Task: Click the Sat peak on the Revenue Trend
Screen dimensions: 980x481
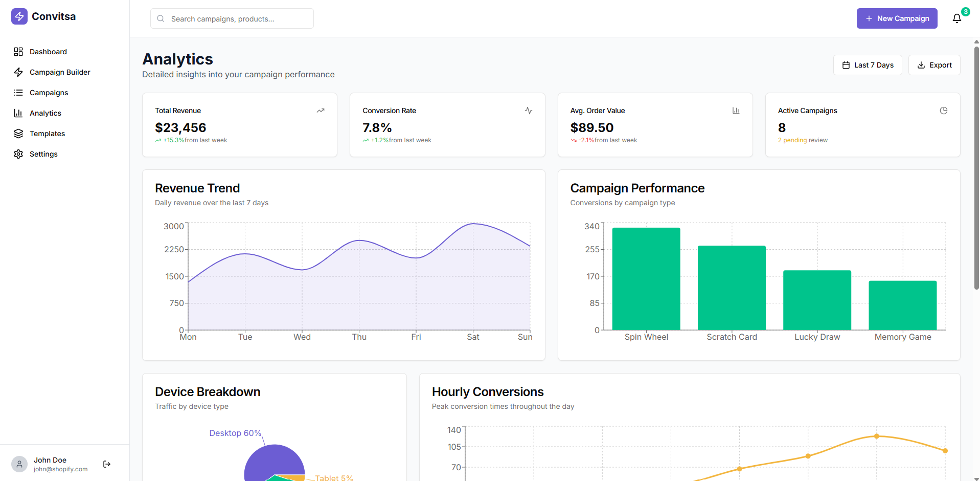Action: [473, 224]
